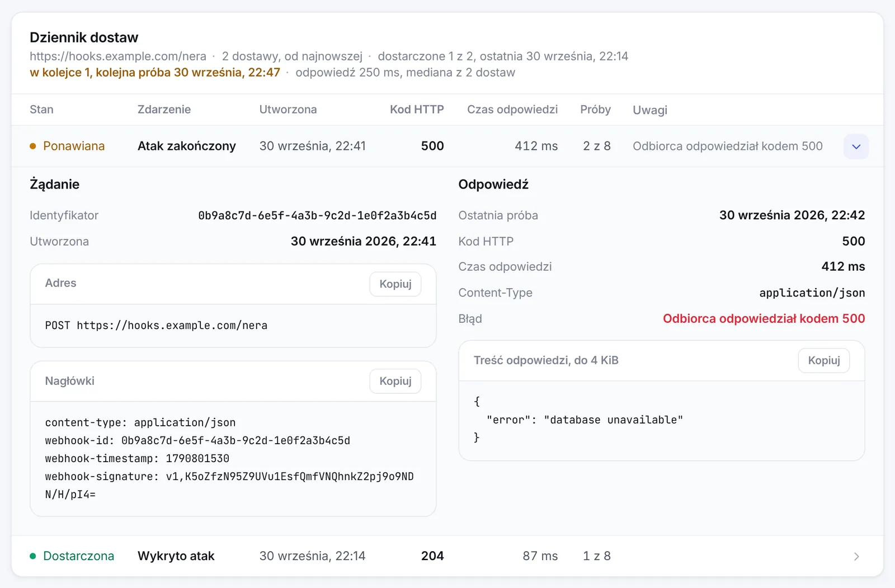
Task: Click the Utworzona 30 września 2026 value
Action: (364, 242)
